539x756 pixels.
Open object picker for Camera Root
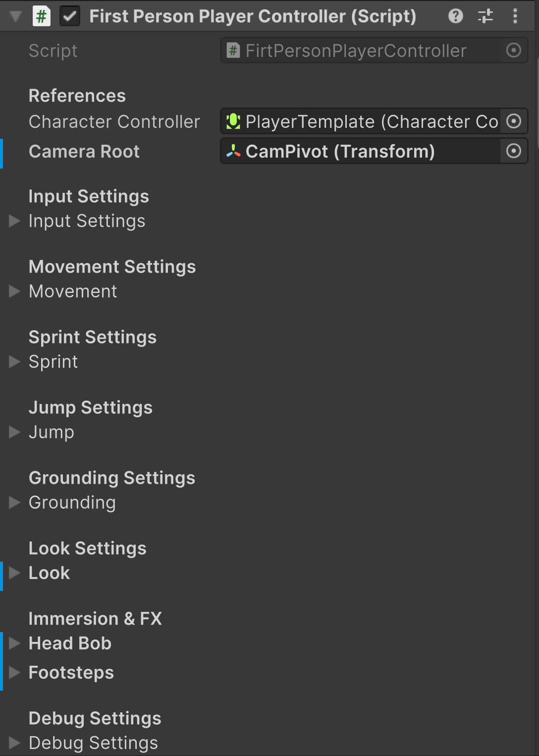514,151
